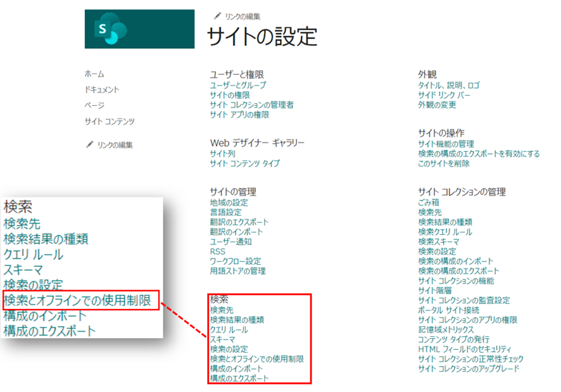Open ユーザーとグループ settings
Viewport: 561px width, 392px height.
point(237,84)
